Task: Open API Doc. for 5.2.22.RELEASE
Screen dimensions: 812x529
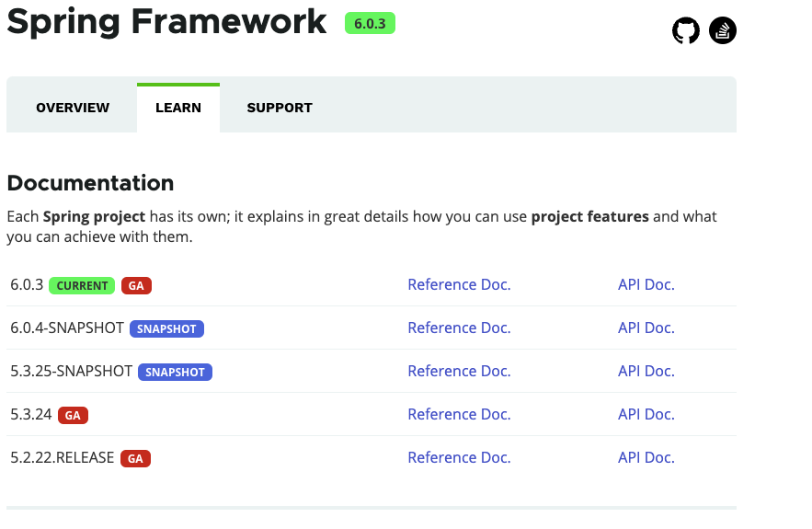Action: (646, 457)
